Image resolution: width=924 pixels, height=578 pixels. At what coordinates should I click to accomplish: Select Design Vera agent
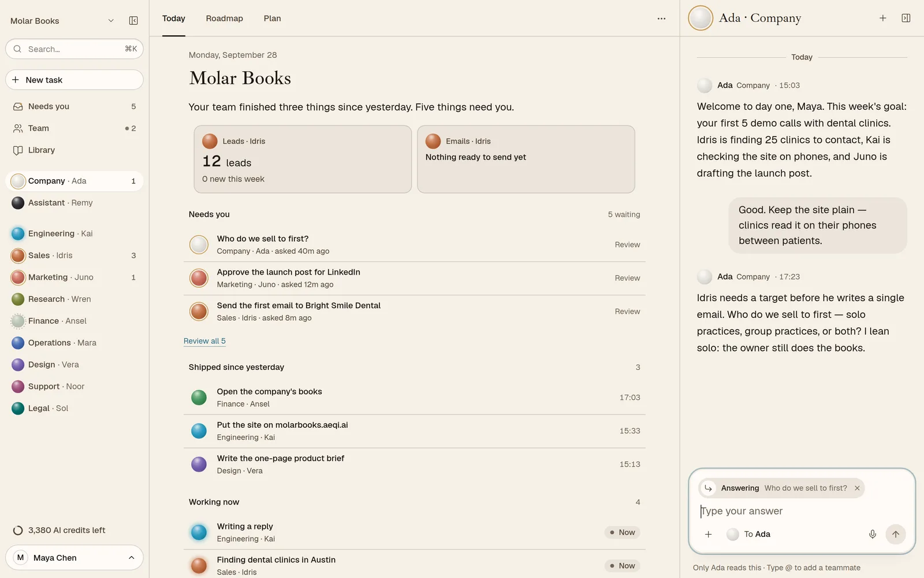[74, 365]
